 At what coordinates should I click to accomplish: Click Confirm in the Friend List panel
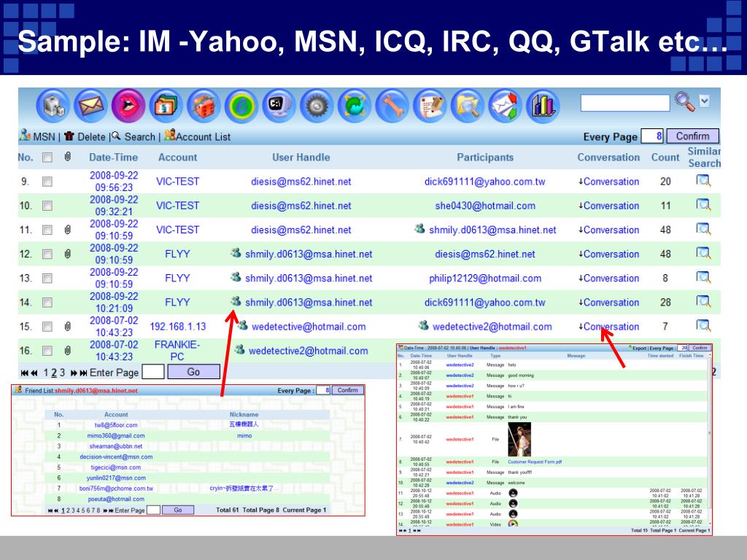tap(347, 390)
